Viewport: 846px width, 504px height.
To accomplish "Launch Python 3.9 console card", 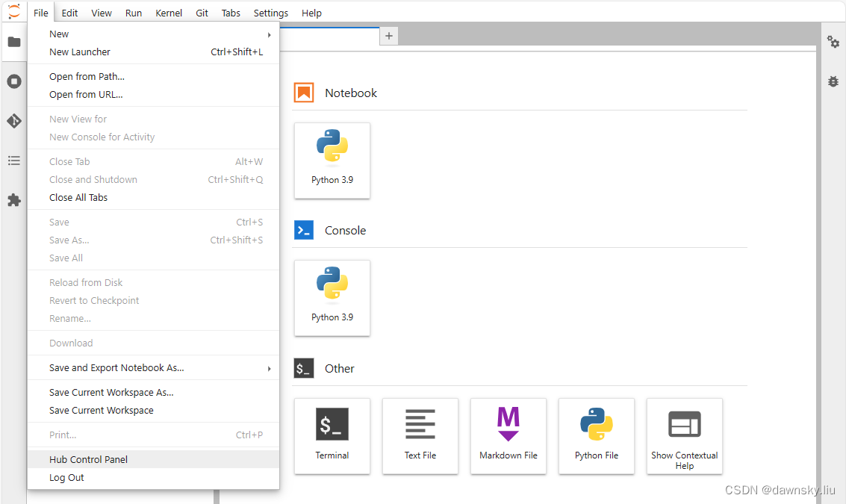I will tap(332, 299).
